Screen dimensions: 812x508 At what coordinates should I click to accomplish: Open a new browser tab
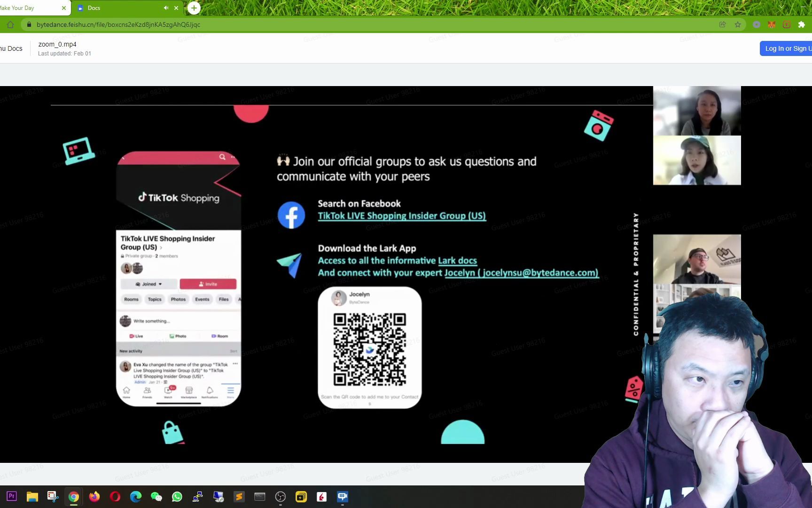pyautogui.click(x=194, y=8)
